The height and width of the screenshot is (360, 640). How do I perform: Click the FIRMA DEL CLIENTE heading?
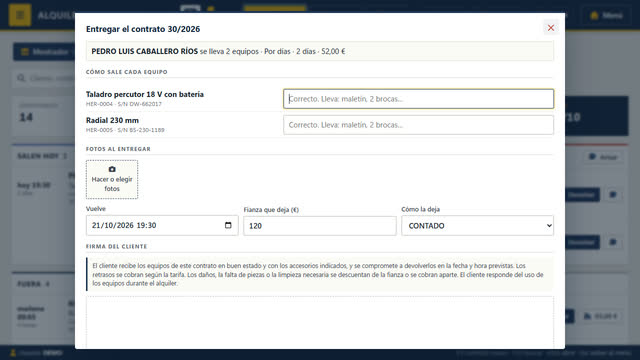[116, 247]
